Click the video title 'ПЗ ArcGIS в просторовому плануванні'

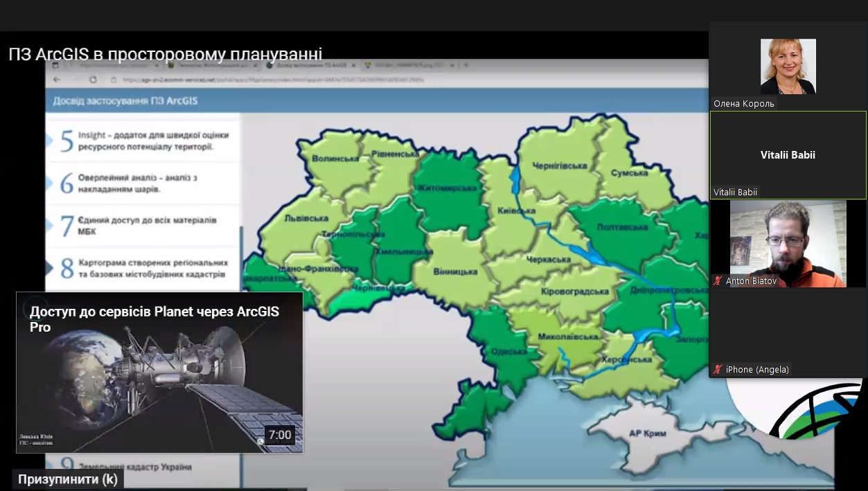coord(166,54)
